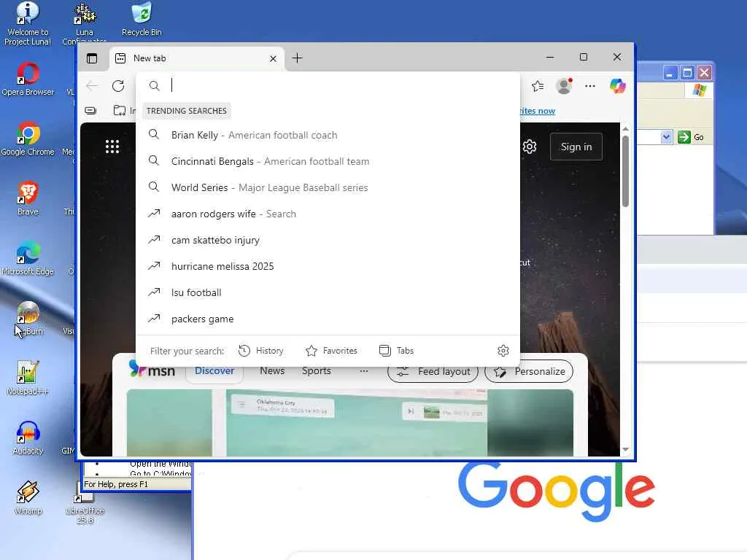Click favorites bar first icon
This screenshot has width=747, height=560.
click(x=90, y=111)
